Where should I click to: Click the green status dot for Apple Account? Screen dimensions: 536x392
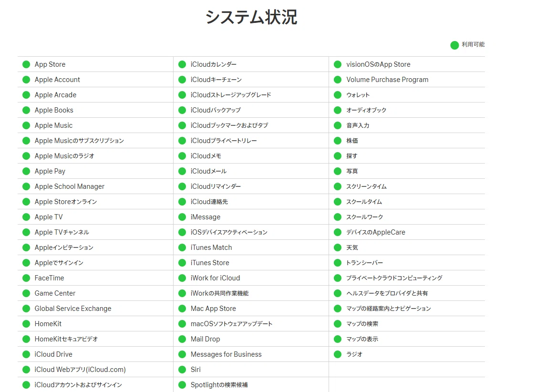(x=26, y=80)
